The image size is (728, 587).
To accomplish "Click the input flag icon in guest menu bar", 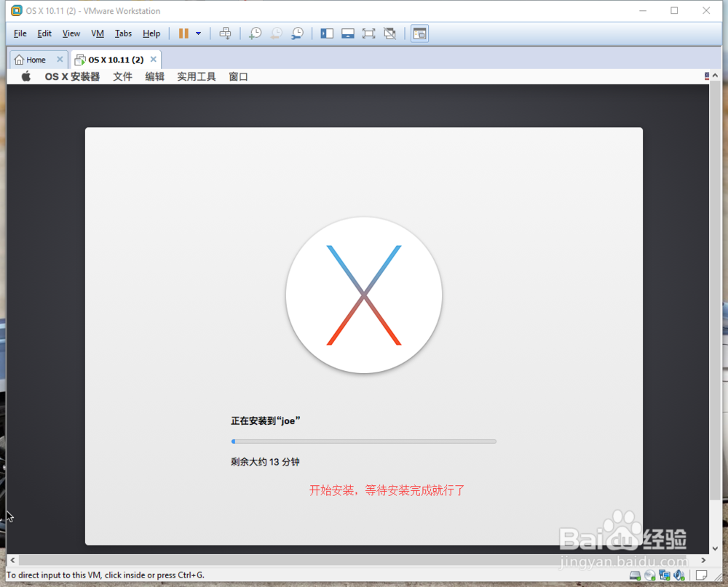I will pyautogui.click(x=707, y=76).
